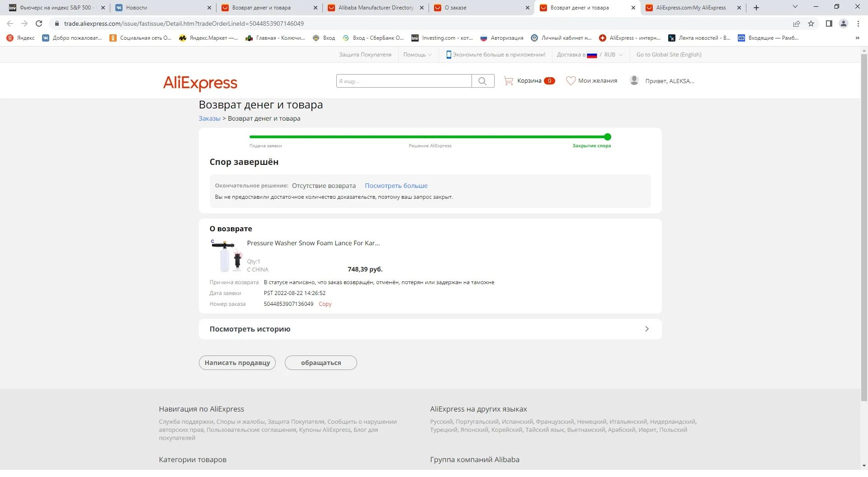Screen dimensions: 868x477
Task: Open 'Корзина' cart link
Action: pyautogui.click(x=529, y=81)
